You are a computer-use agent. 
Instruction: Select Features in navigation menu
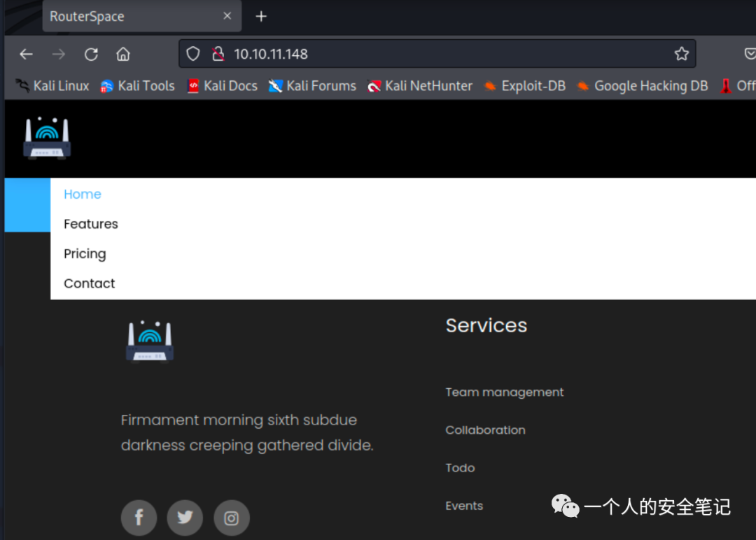pos(90,224)
